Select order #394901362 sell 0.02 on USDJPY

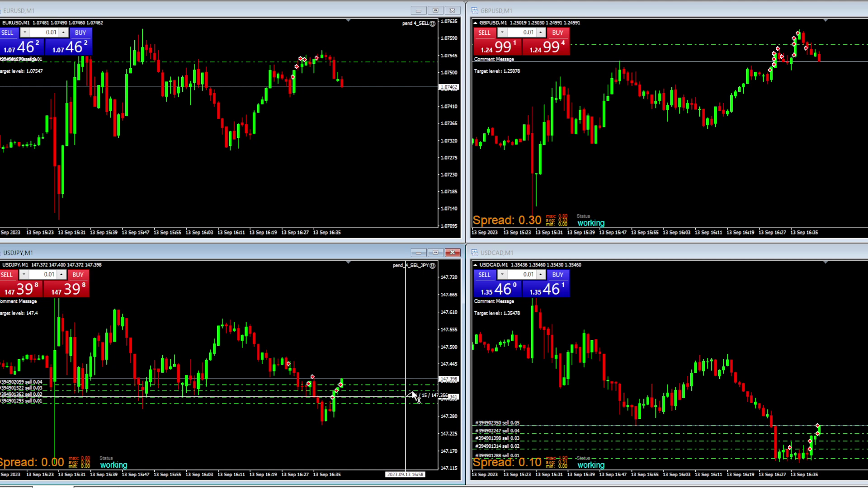[21, 394]
